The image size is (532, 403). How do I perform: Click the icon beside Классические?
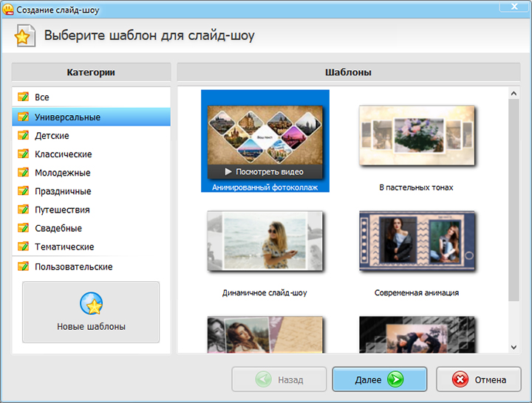(24, 154)
